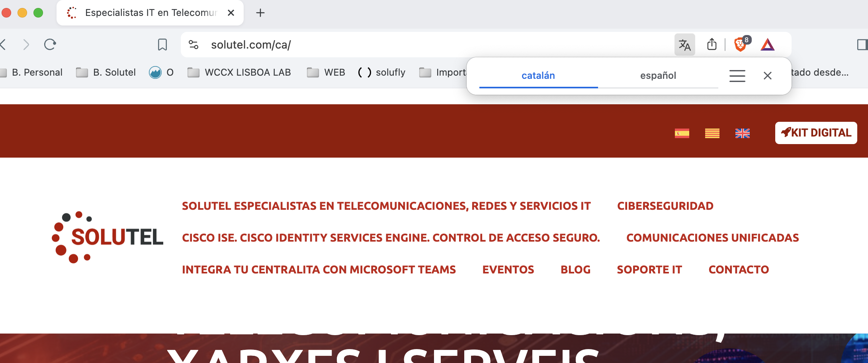Switch site to the Spanish flag

click(x=682, y=133)
